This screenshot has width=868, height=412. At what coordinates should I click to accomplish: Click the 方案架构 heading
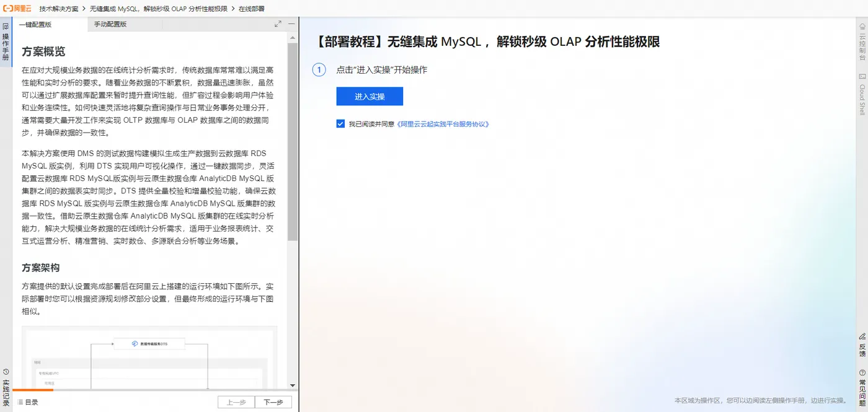coord(41,268)
